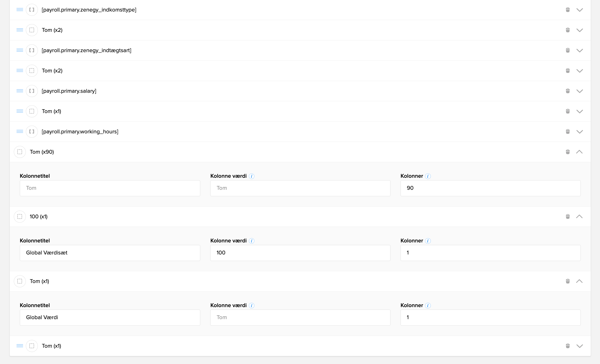This screenshot has width=600, height=364.
Task: Delete the 100 (x1) column entry
Action: click(568, 217)
